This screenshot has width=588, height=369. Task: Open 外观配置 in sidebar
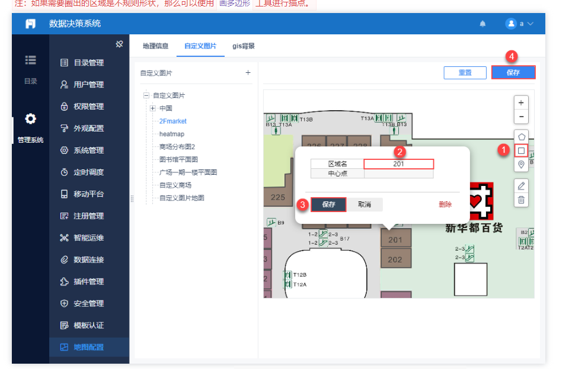pyautogui.click(x=89, y=128)
